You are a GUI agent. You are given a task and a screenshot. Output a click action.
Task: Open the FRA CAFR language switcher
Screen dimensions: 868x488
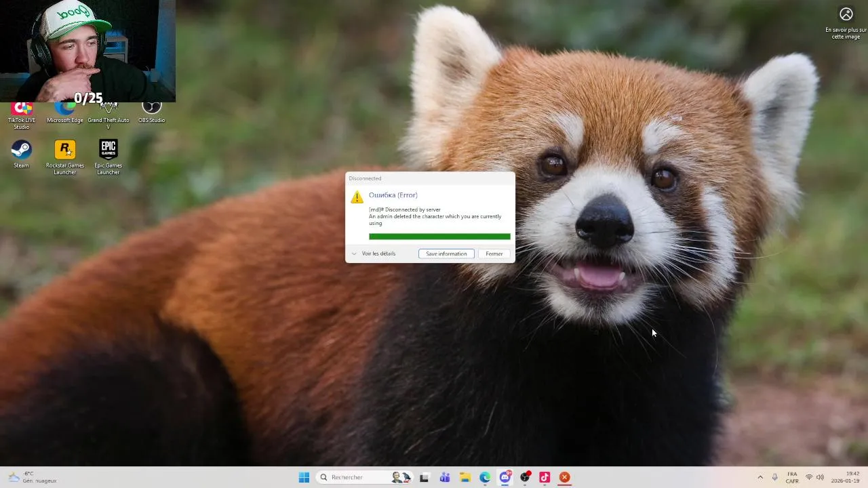(792, 477)
